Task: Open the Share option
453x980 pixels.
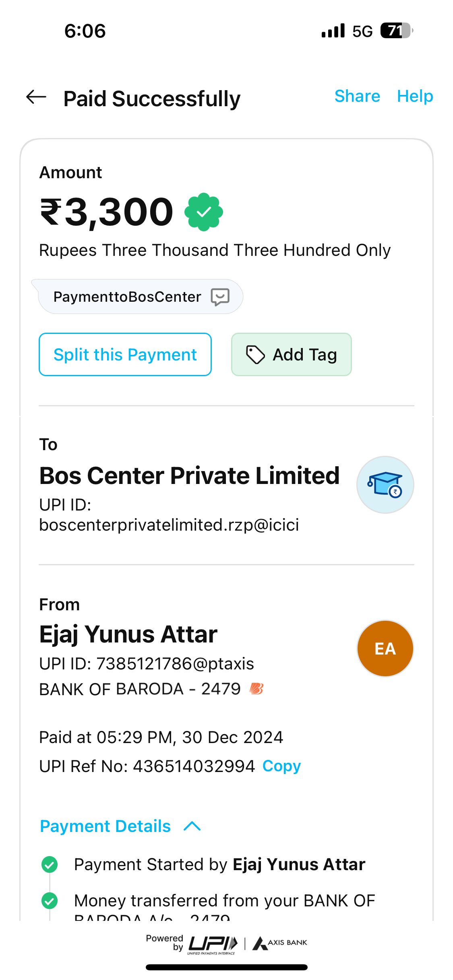Action: pyautogui.click(x=357, y=96)
